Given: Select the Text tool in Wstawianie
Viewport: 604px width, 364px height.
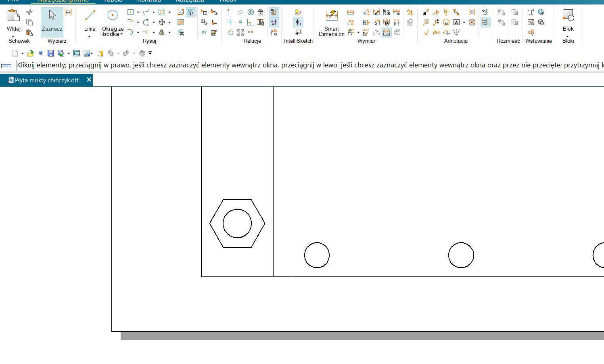Looking at the screenshot, I should [x=531, y=12].
